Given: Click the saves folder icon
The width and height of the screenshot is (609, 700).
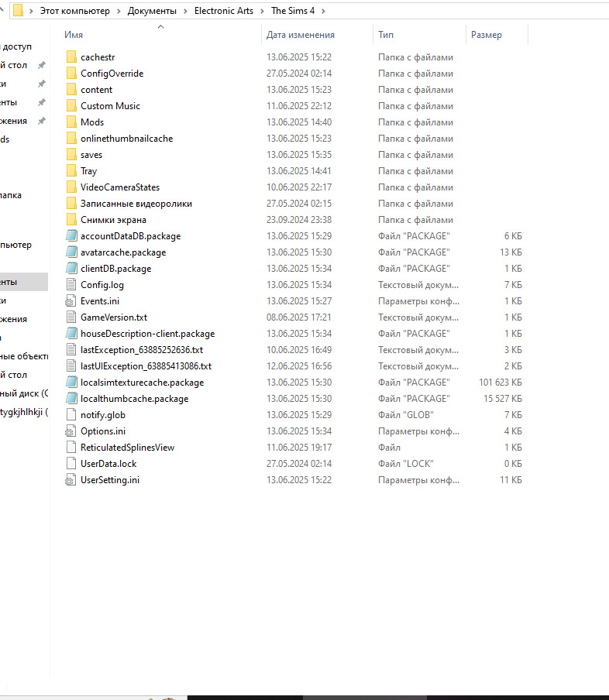Looking at the screenshot, I should (x=71, y=155).
